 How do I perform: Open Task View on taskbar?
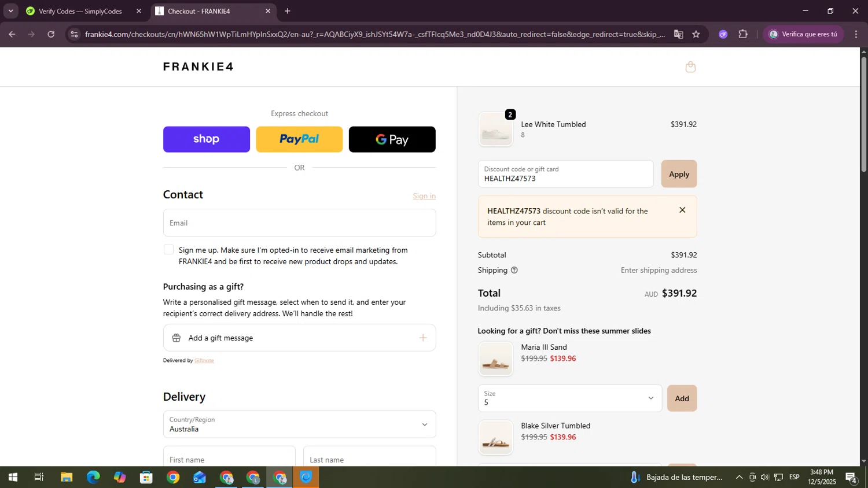(39, 478)
